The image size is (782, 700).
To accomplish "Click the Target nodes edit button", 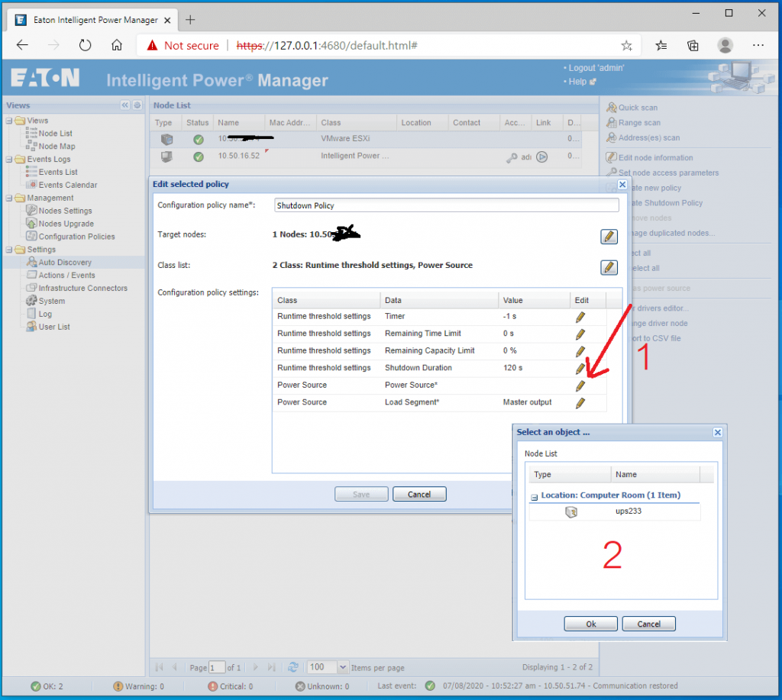I will click(609, 237).
